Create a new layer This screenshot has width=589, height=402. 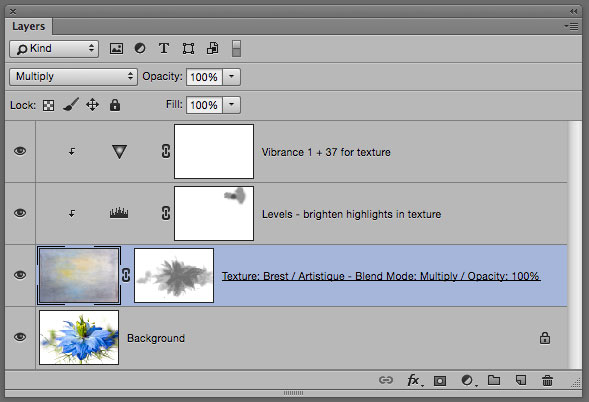pyautogui.click(x=521, y=380)
